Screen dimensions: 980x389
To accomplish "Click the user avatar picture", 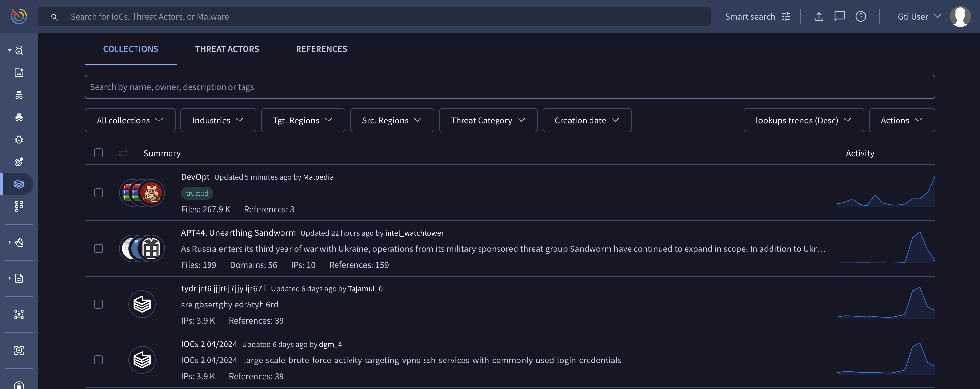I will click(960, 16).
